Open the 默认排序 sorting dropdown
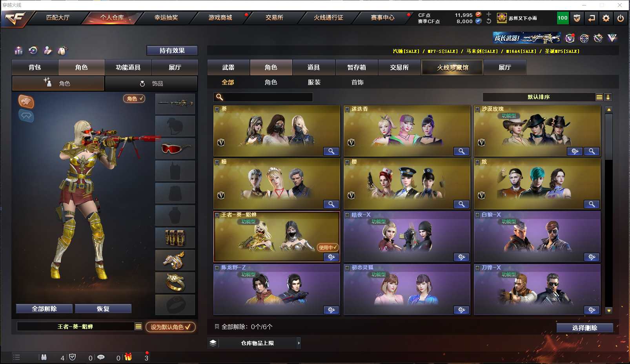 (539, 97)
